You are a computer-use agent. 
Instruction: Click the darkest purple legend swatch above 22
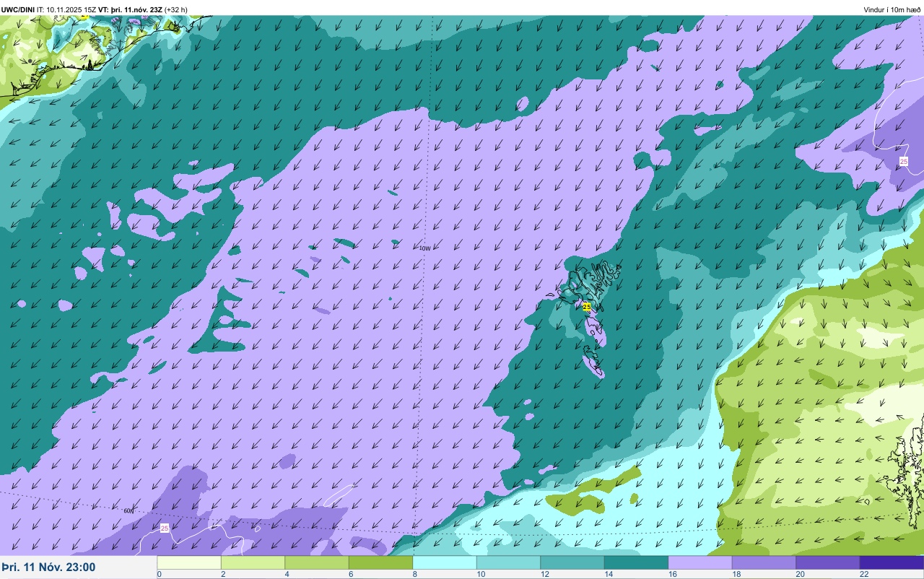coord(892,562)
